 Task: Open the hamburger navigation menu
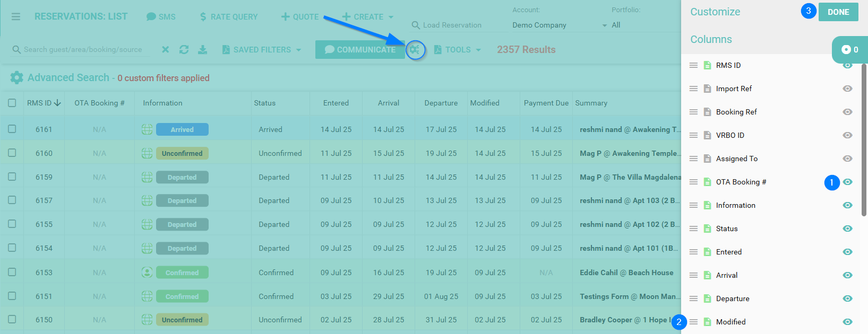tap(16, 16)
